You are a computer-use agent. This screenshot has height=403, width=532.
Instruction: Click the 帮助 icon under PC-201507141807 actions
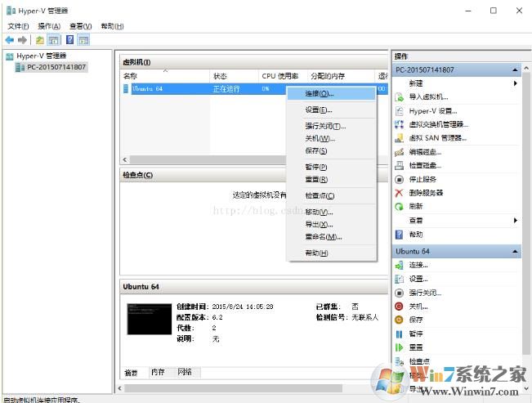tap(400, 235)
